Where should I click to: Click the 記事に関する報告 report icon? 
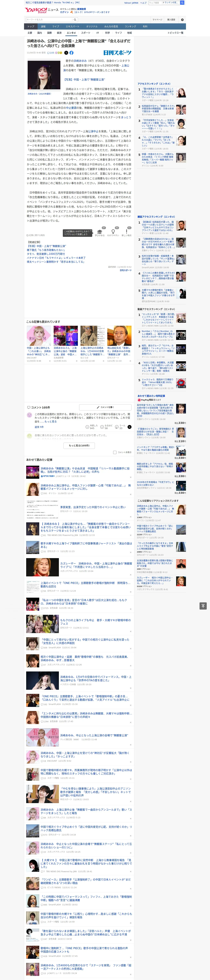pyautogui.click(x=35, y=235)
